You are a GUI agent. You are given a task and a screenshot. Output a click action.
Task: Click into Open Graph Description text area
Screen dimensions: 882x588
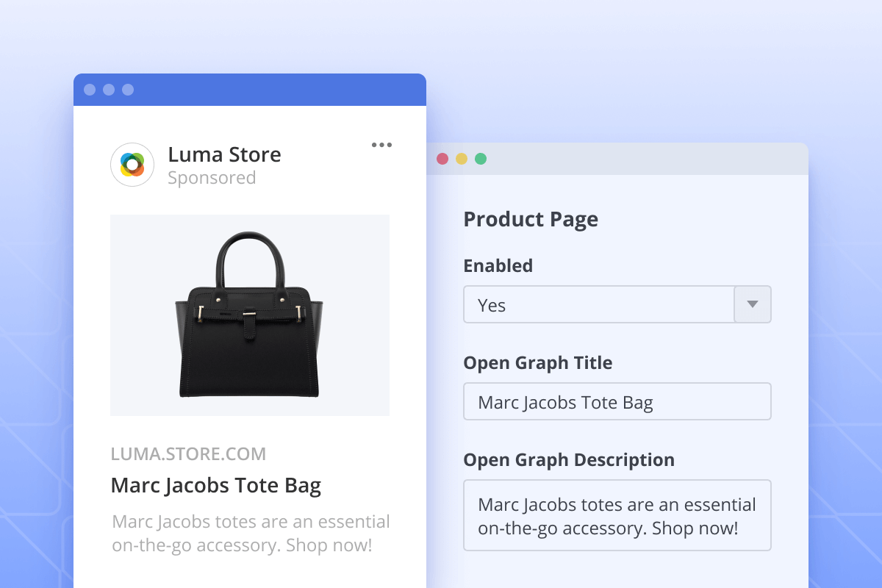(617, 515)
